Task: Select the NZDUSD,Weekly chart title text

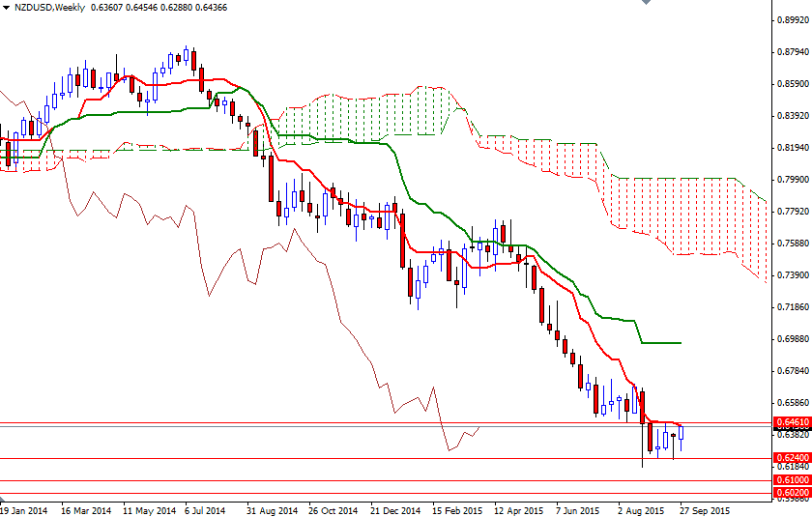Action: (x=48, y=8)
